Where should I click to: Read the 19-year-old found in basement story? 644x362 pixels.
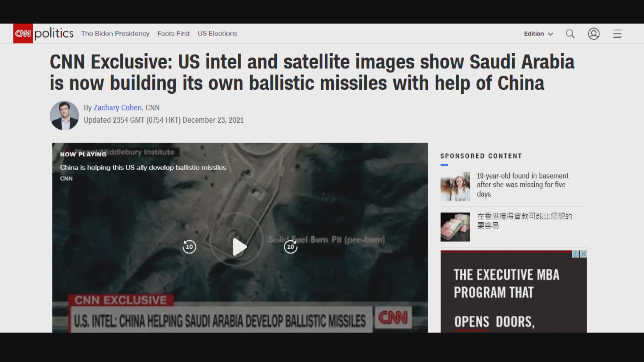tap(522, 185)
